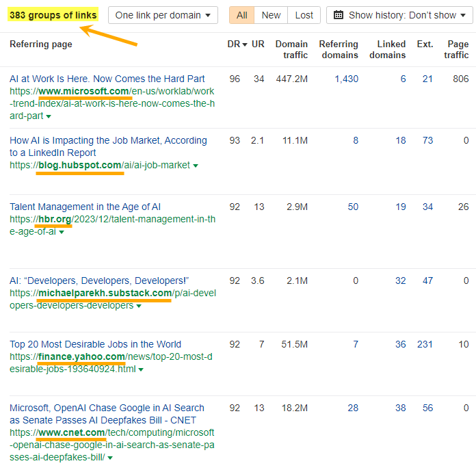Open the 'One link per domain' dropdown
This screenshot has height=470, width=476.
point(163,15)
